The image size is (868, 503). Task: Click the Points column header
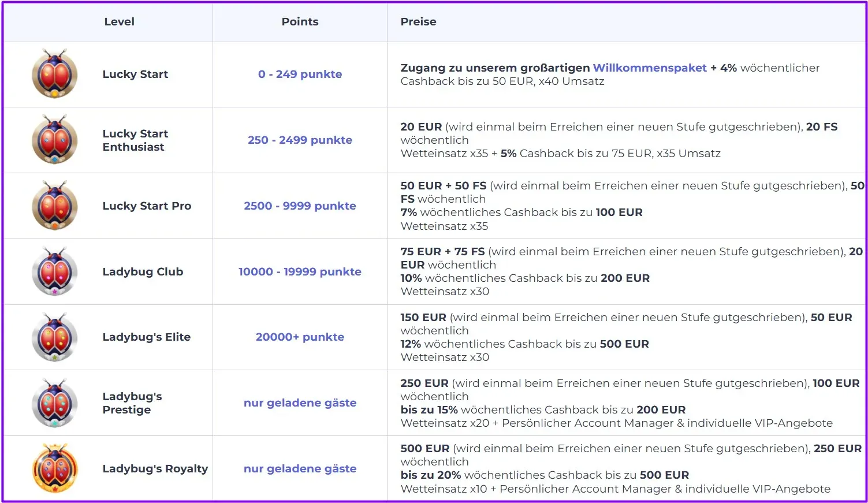pyautogui.click(x=300, y=21)
